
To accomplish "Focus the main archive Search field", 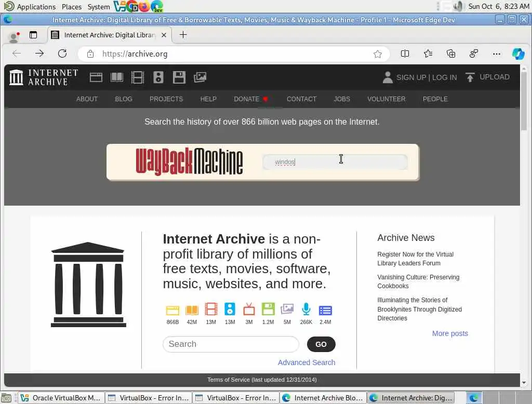I will pyautogui.click(x=231, y=344).
